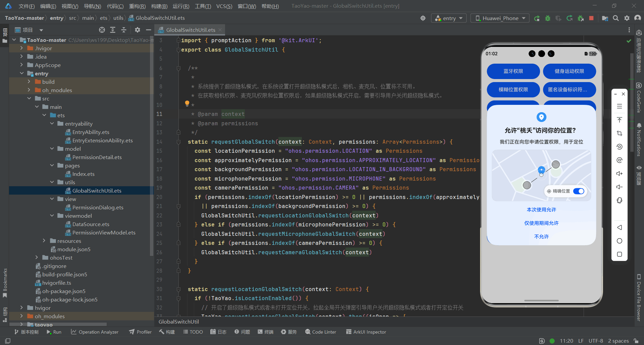This screenshot has width=644, height=345.
Task: Click the red Stop button in the toolbar
Action: point(591,18)
